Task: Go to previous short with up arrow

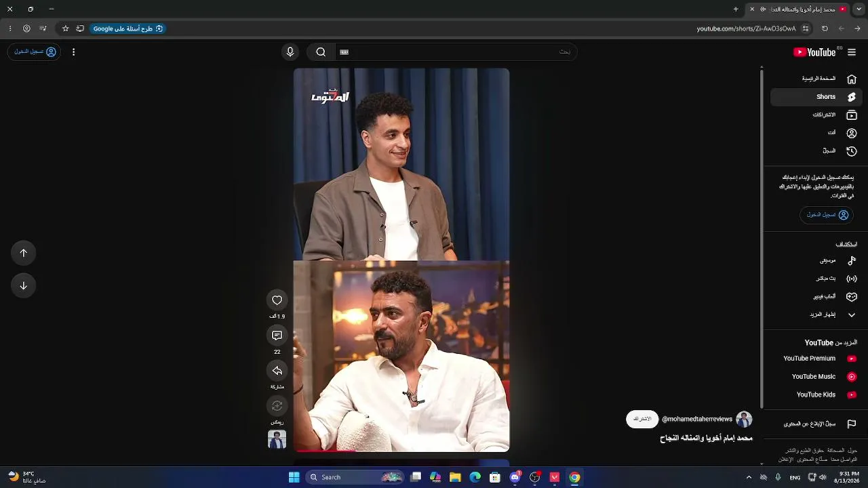Action: [23, 253]
